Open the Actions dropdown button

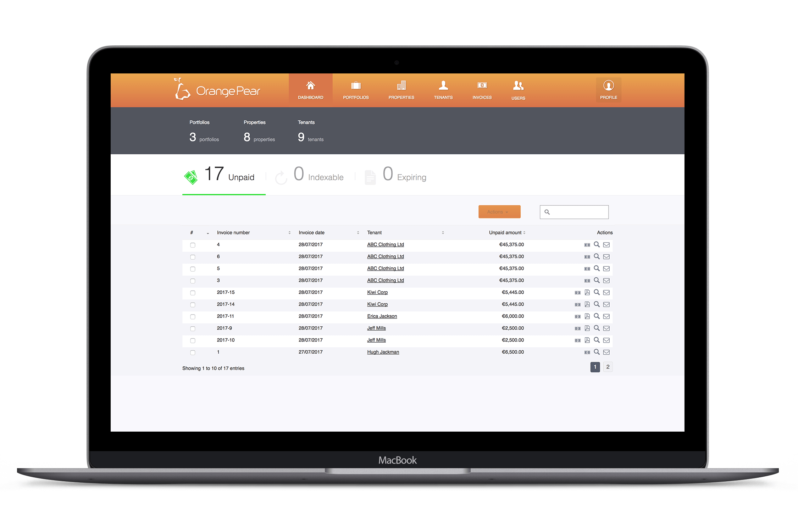pos(499,212)
